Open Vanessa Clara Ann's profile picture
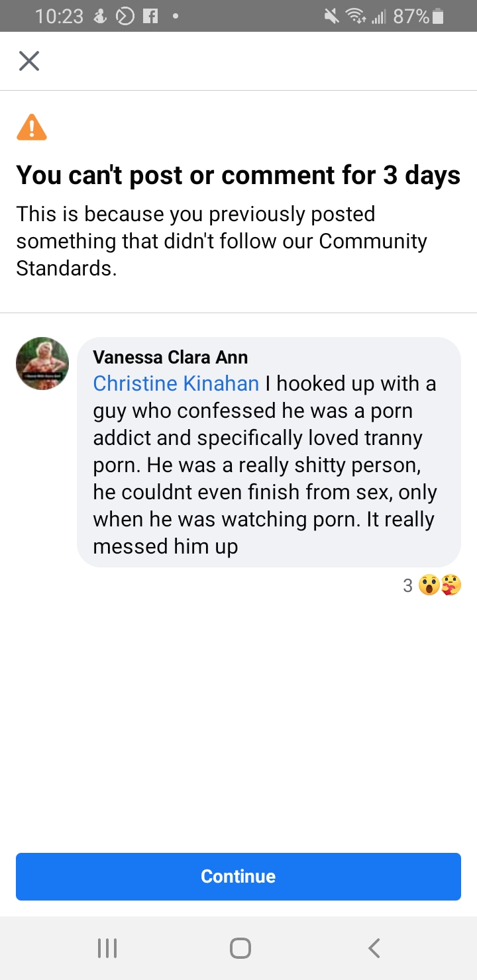 click(x=42, y=364)
